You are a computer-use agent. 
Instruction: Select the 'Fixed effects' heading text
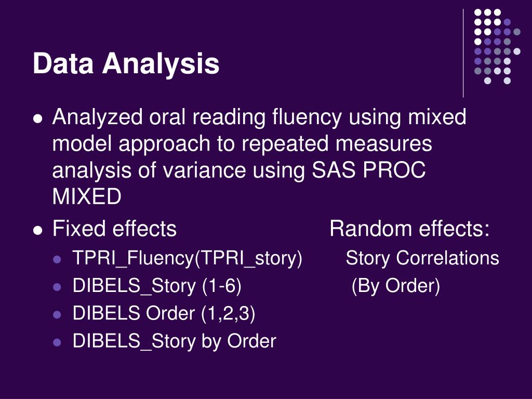point(114,229)
